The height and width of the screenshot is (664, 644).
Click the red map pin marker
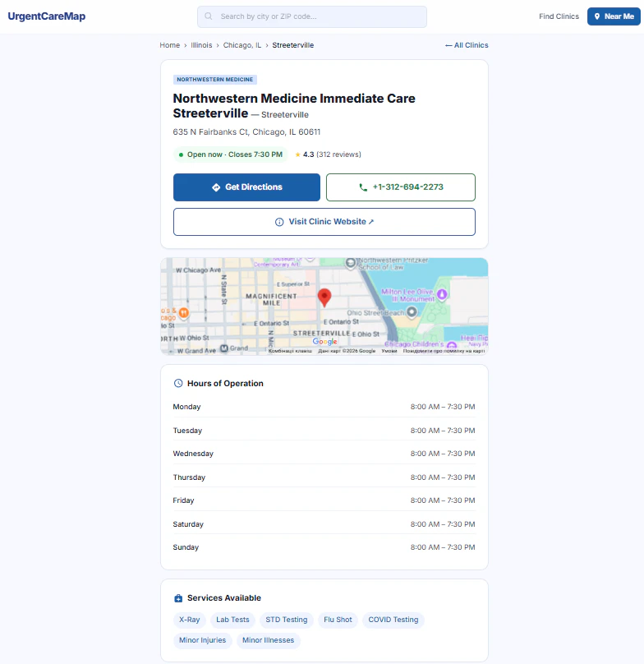click(324, 297)
